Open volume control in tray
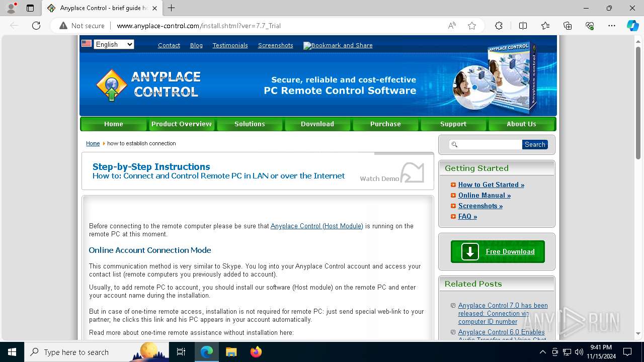Screen dimensions: 644x362 (579, 352)
